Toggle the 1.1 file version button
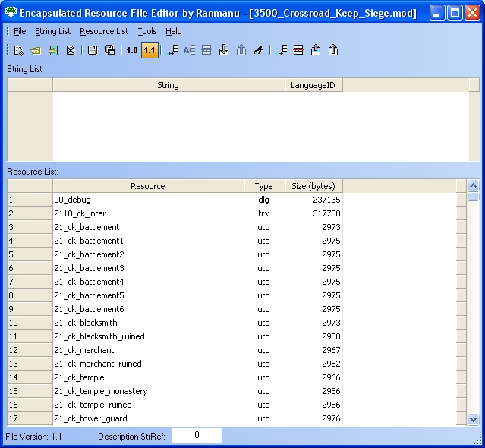The width and height of the screenshot is (485, 448). pos(150,50)
